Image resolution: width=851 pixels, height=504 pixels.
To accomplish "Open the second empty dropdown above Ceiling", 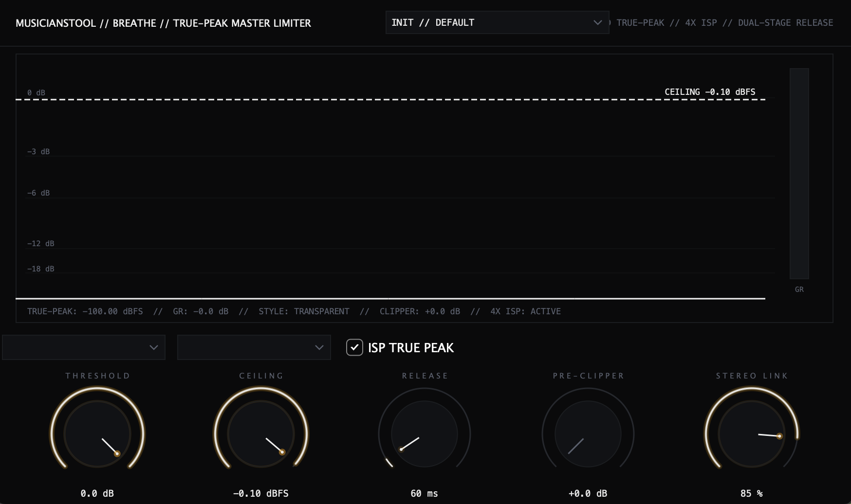I will point(254,347).
